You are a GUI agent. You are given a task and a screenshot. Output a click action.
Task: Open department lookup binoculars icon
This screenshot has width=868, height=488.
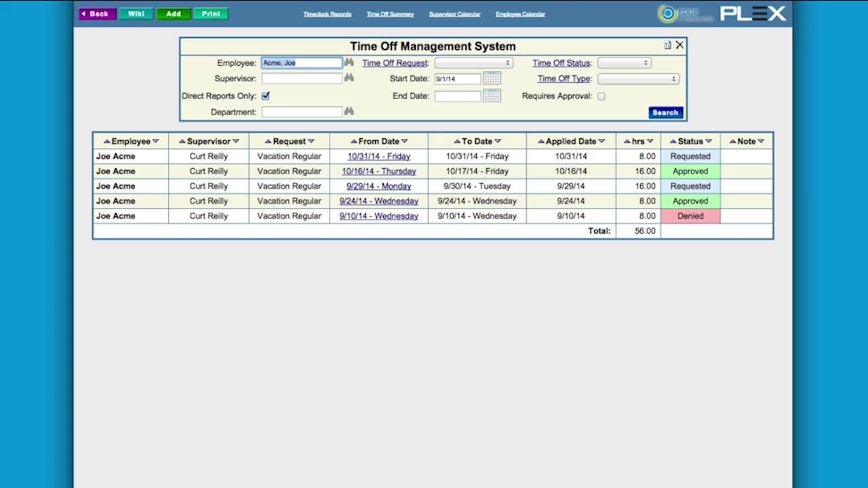pos(349,111)
